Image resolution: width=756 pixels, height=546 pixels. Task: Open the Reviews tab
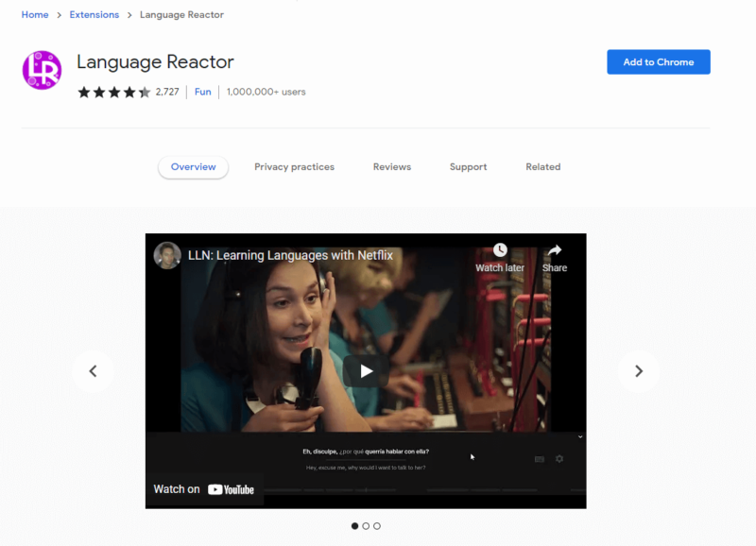[392, 167]
